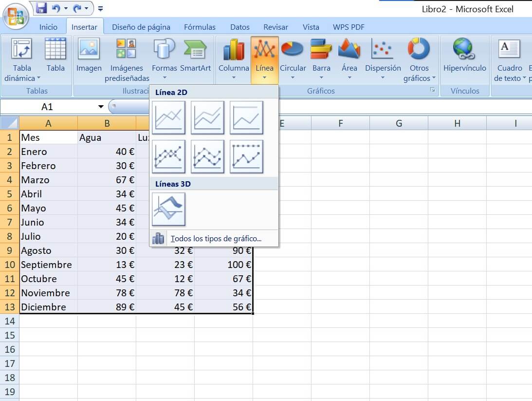
Task: Click the 89 € cell in Diciembre row
Action: 107,307
